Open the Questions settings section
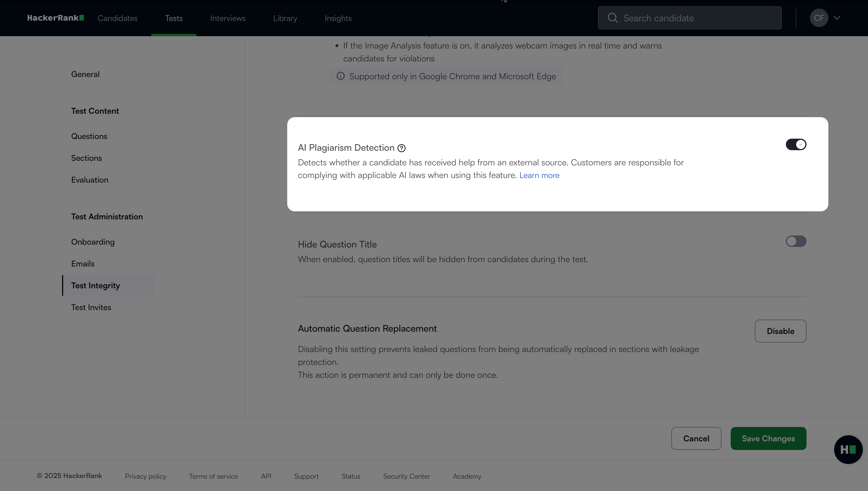The width and height of the screenshot is (868, 491). [89, 136]
